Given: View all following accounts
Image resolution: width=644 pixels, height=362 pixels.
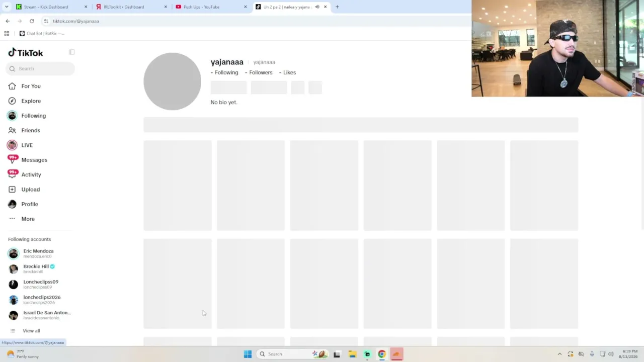Looking at the screenshot, I should pos(31,331).
